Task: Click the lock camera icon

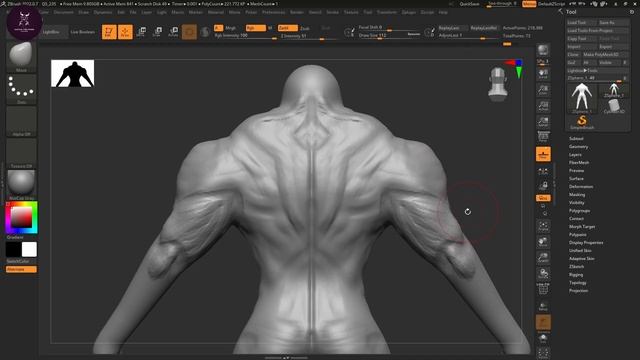Action: coord(543,186)
